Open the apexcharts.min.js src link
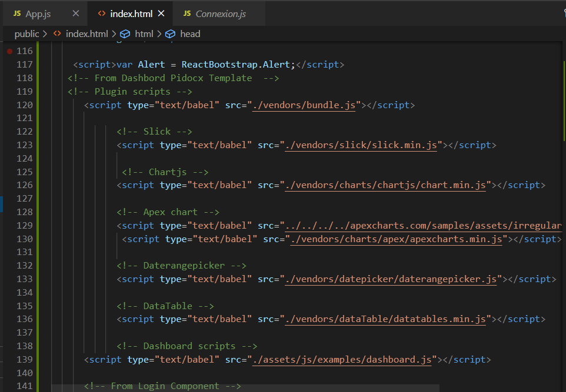This screenshot has height=392, width=566. (396, 239)
